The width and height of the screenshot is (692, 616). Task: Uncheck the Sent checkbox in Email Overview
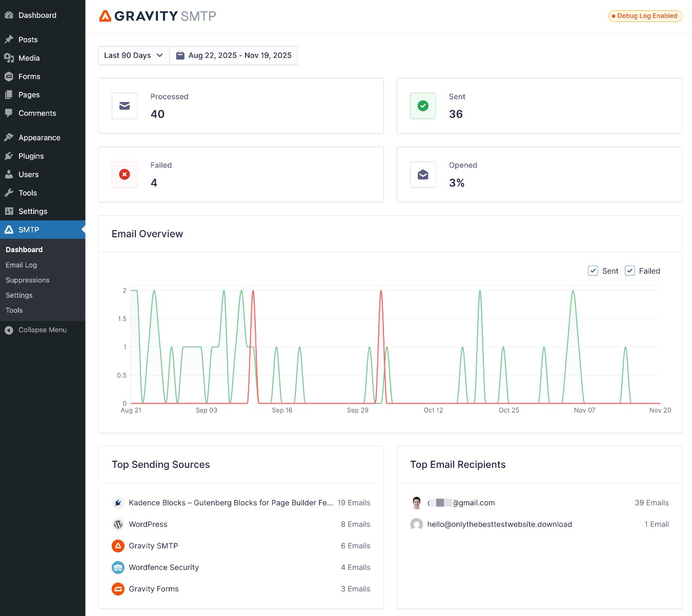pos(593,271)
